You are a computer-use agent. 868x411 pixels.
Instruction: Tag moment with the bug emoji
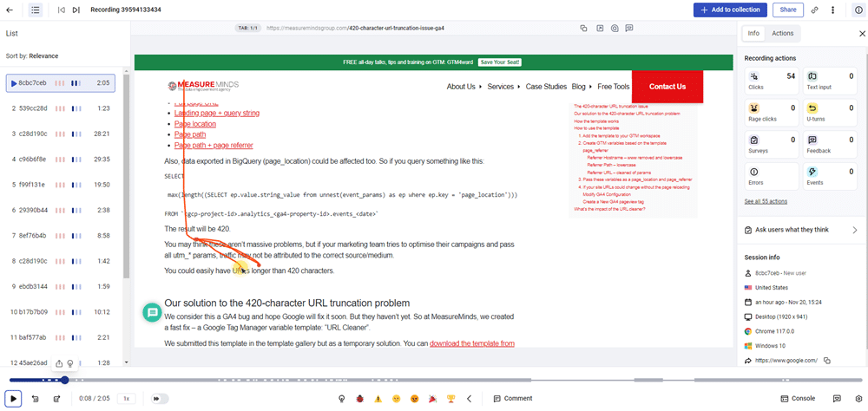tap(359, 399)
